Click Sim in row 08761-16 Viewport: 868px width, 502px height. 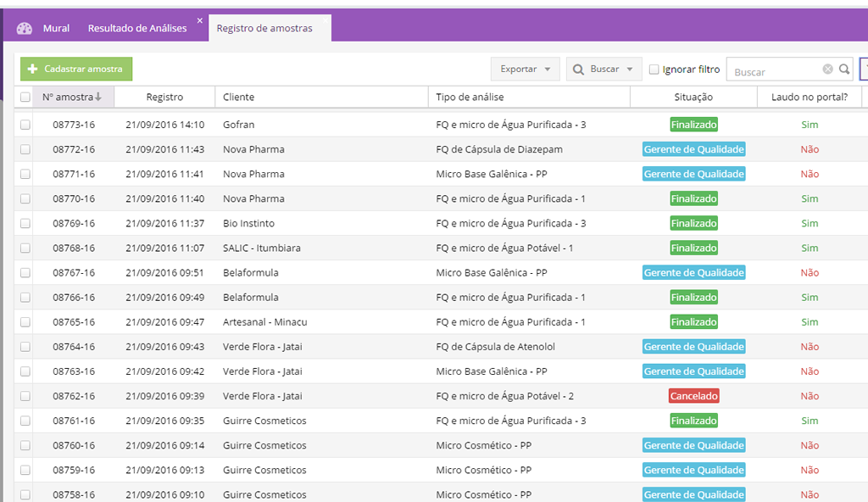point(810,421)
